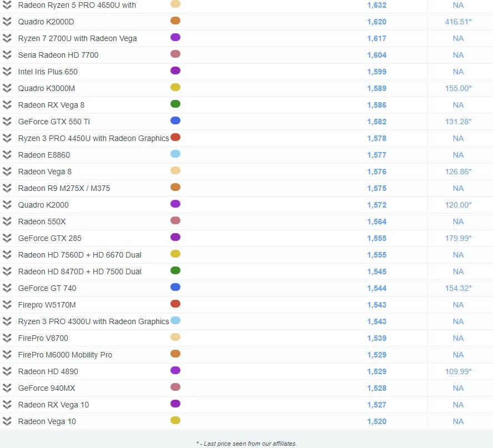The image size is (493, 448).
Task: Click the 416.51* price for Quadro K2000D
Action: point(458,22)
